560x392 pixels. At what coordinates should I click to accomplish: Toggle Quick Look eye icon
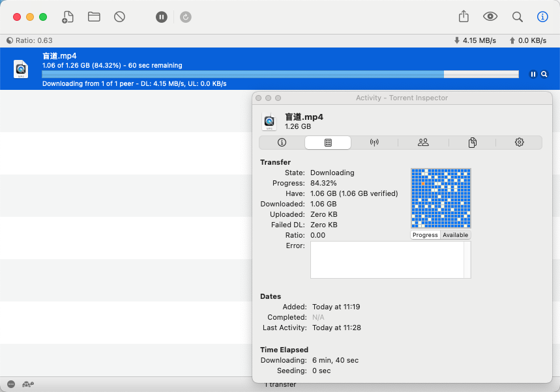(x=490, y=17)
